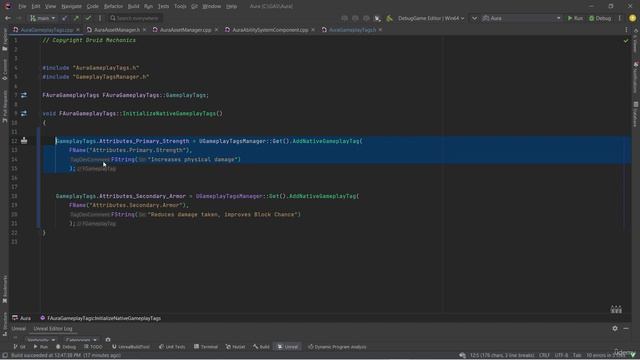Viewport: 640px width, 360px height.
Task: Open the Refactor menu
Action: pyautogui.click(x=113, y=7)
